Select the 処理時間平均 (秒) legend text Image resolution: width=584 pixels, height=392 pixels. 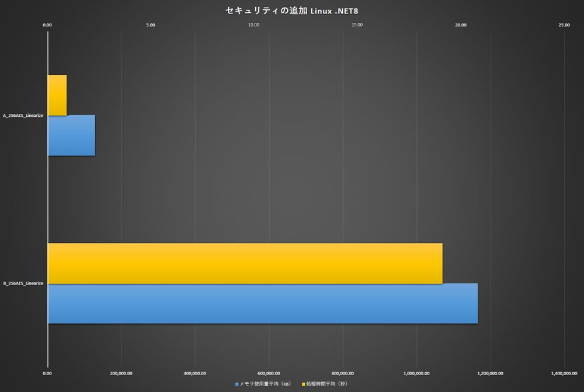[x=327, y=384]
